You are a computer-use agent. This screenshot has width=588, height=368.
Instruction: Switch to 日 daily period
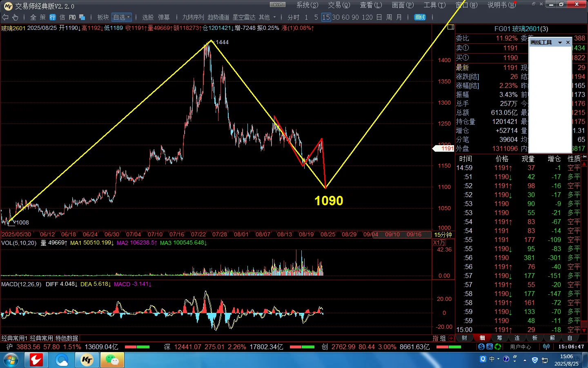click(x=379, y=17)
